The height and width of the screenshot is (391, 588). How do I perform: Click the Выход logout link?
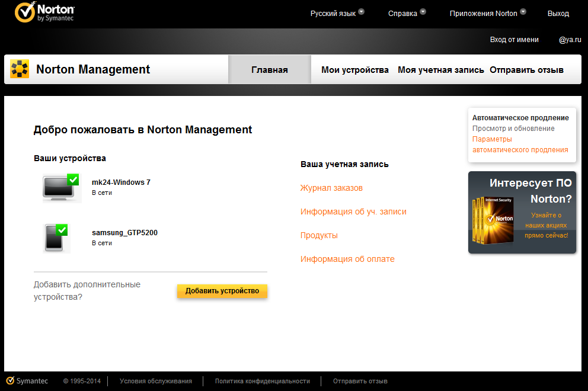click(x=558, y=14)
